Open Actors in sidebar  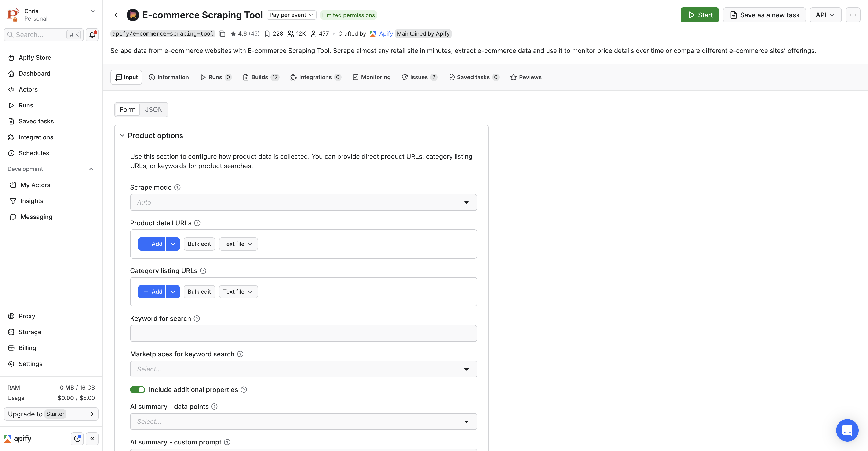51,89
